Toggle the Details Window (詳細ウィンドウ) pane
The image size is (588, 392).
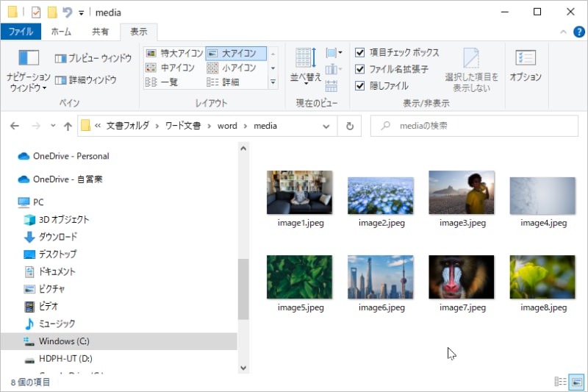(x=85, y=79)
